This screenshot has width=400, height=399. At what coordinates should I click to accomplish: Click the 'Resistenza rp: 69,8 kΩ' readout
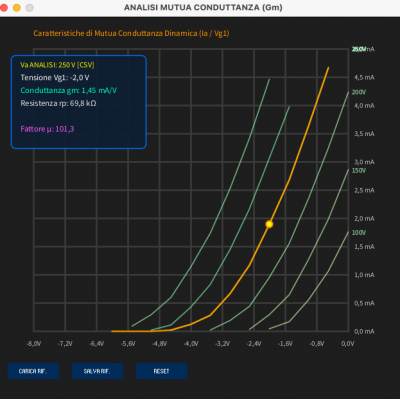click(x=58, y=103)
